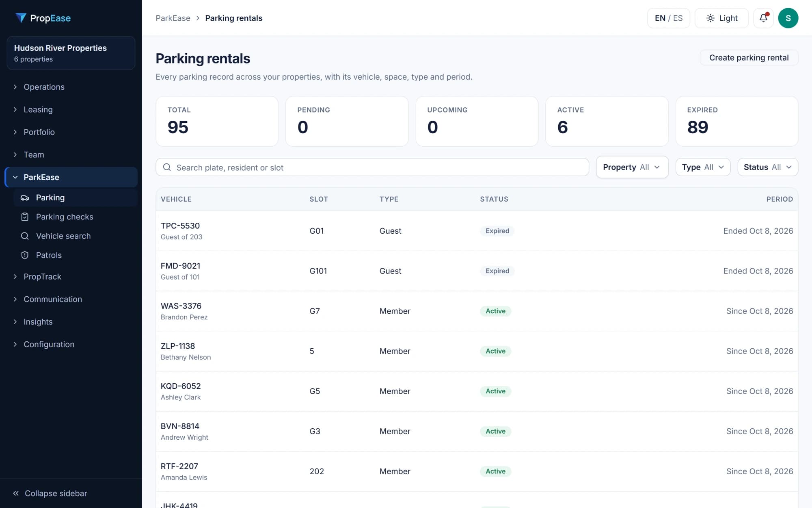
Task: Click the Parking car icon in sidebar
Action: 25,198
